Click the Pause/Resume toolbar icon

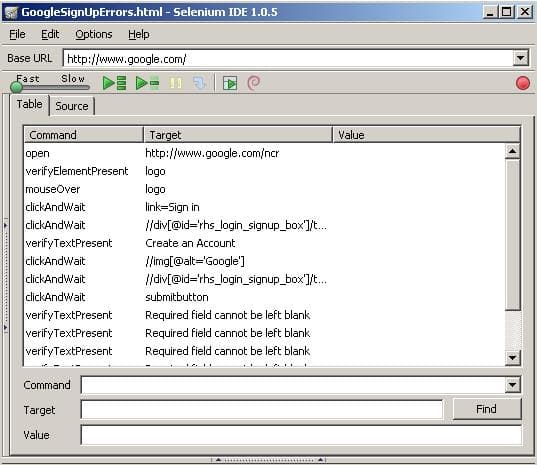[175, 83]
